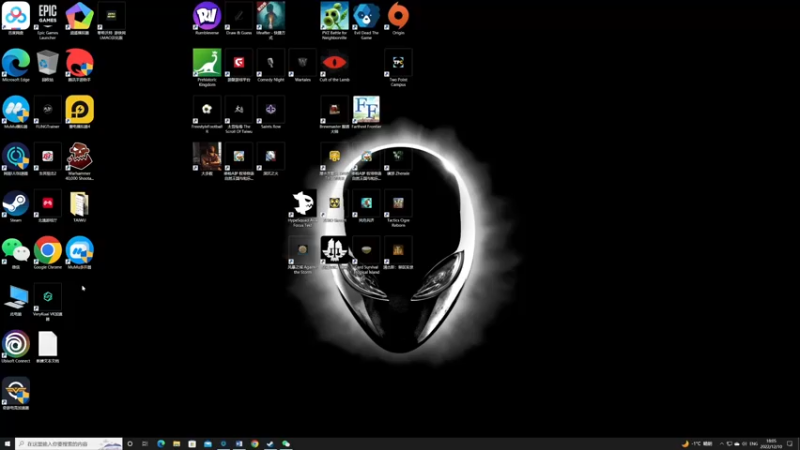
Task: Launch Microsoft Edge from the desktop
Action: pos(16,65)
